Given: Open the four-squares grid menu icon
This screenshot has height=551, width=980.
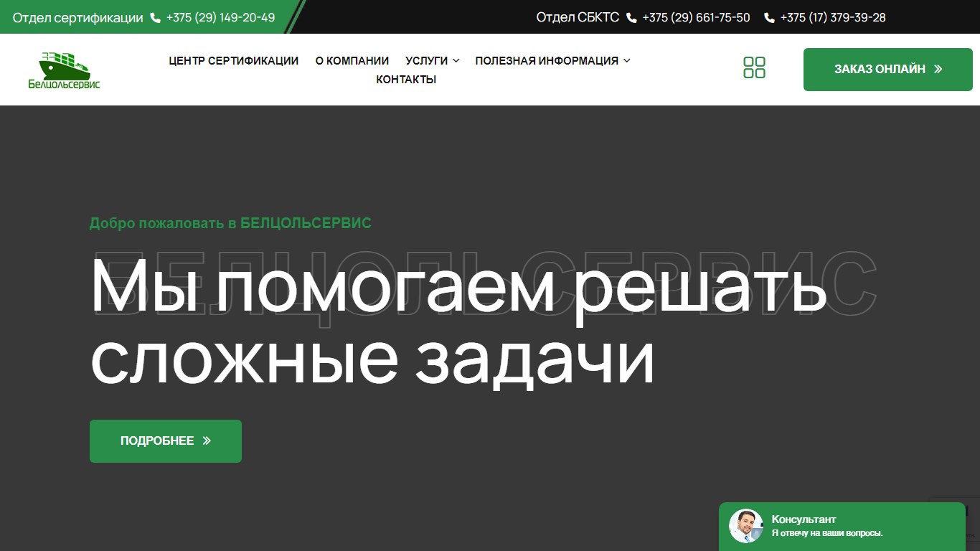Looking at the screenshot, I should 754,68.
